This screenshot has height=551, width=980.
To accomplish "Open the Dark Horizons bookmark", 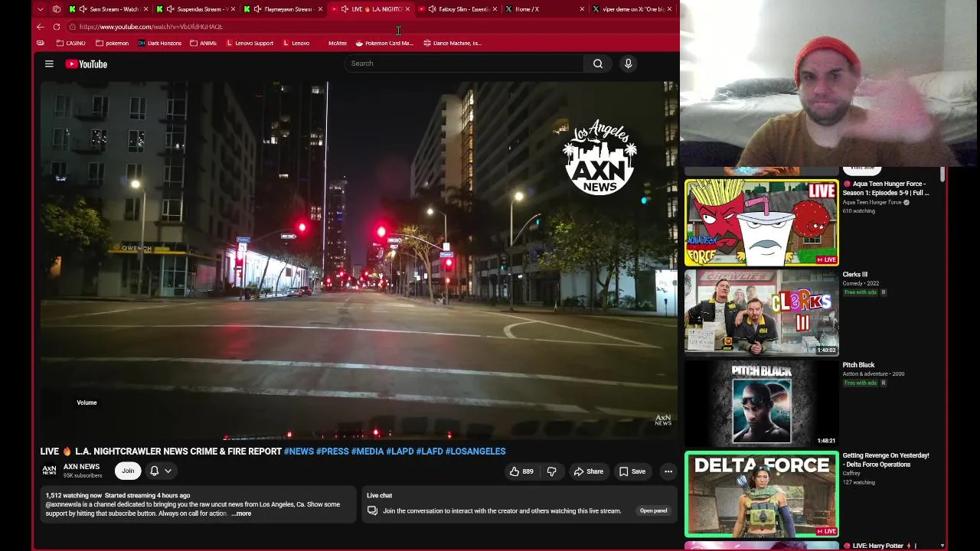I will (x=159, y=43).
